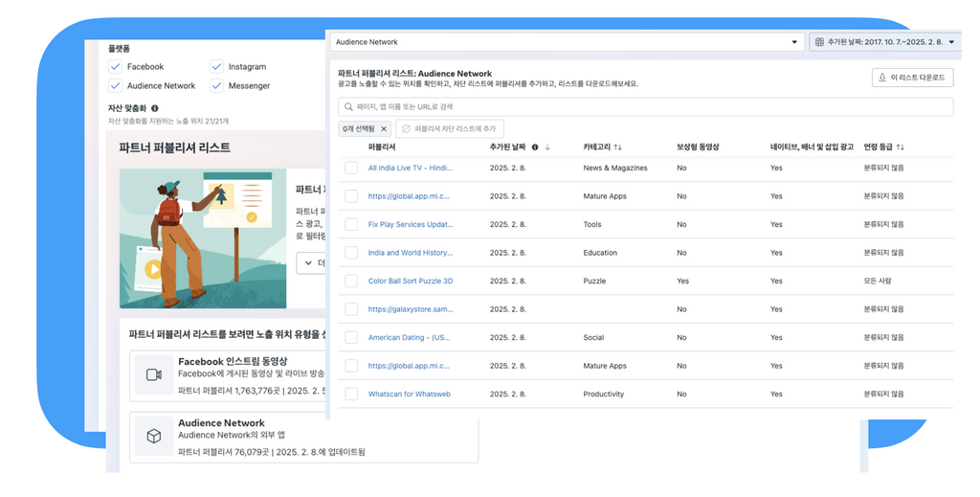Toggle the Facebook platform checkbox
Image resolution: width=980 pixels, height=497 pixels.
115,67
